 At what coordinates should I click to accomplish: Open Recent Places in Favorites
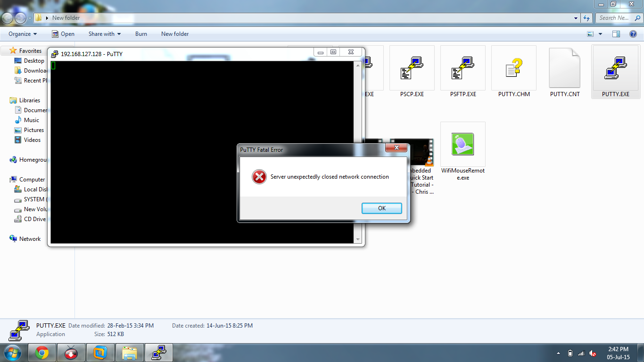(31, 81)
